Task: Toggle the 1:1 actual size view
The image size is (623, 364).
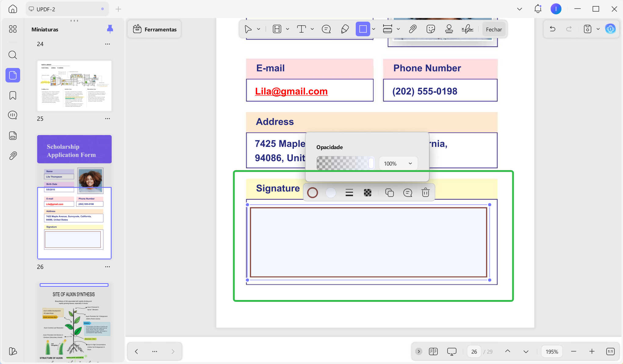Action: (x=610, y=352)
